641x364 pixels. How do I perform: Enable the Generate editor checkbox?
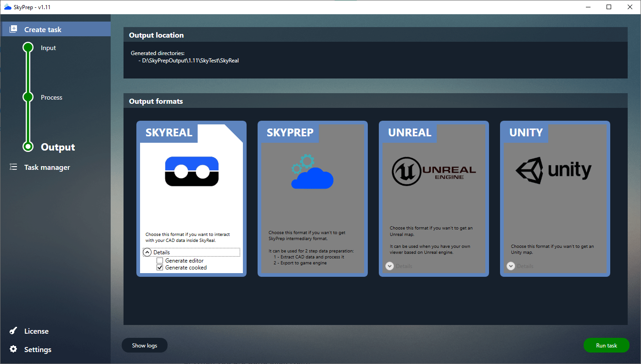click(x=160, y=261)
